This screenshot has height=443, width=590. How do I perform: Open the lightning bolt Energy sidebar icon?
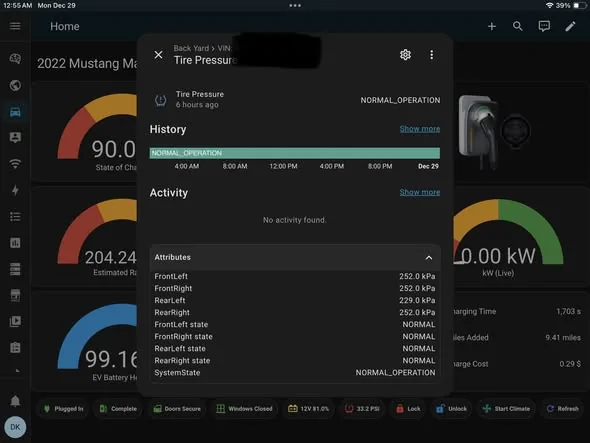pos(15,190)
